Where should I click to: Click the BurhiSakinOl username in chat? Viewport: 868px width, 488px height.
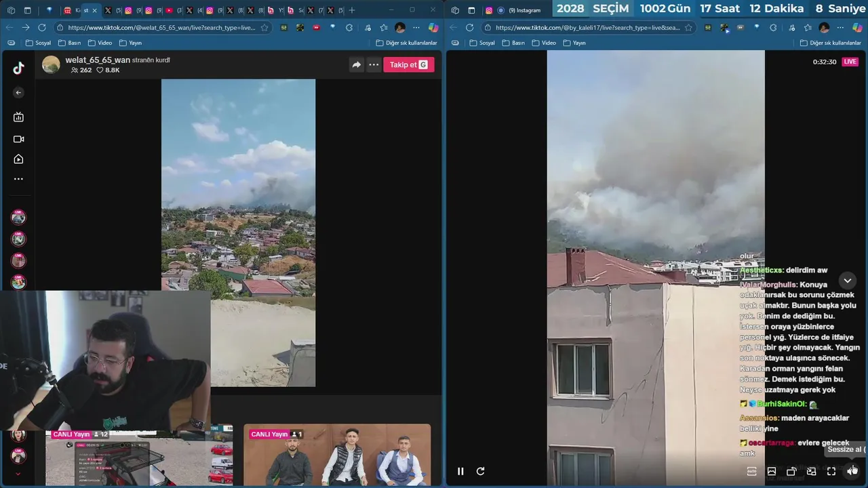click(x=781, y=404)
